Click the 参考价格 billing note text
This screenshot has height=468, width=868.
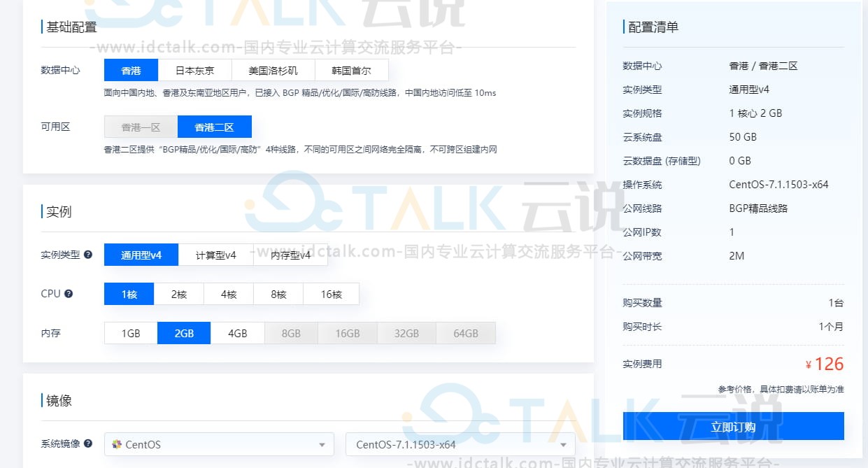click(781, 389)
